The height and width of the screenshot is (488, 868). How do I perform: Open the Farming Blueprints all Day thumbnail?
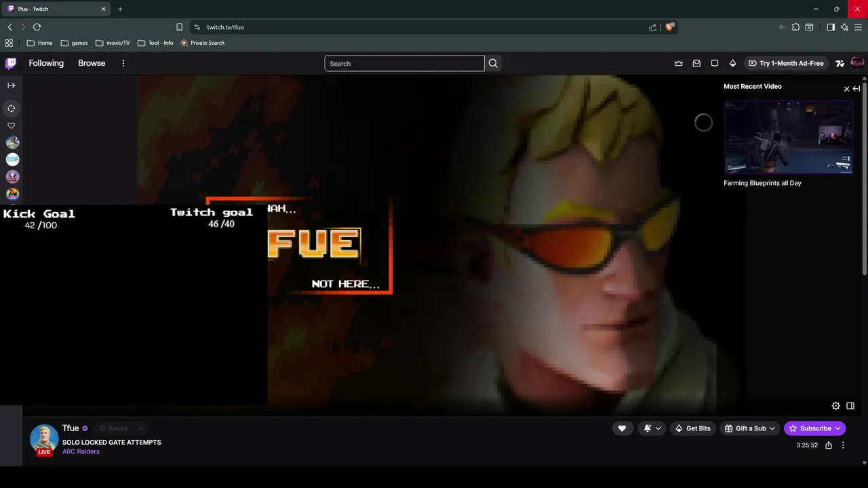[x=788, y=138]
